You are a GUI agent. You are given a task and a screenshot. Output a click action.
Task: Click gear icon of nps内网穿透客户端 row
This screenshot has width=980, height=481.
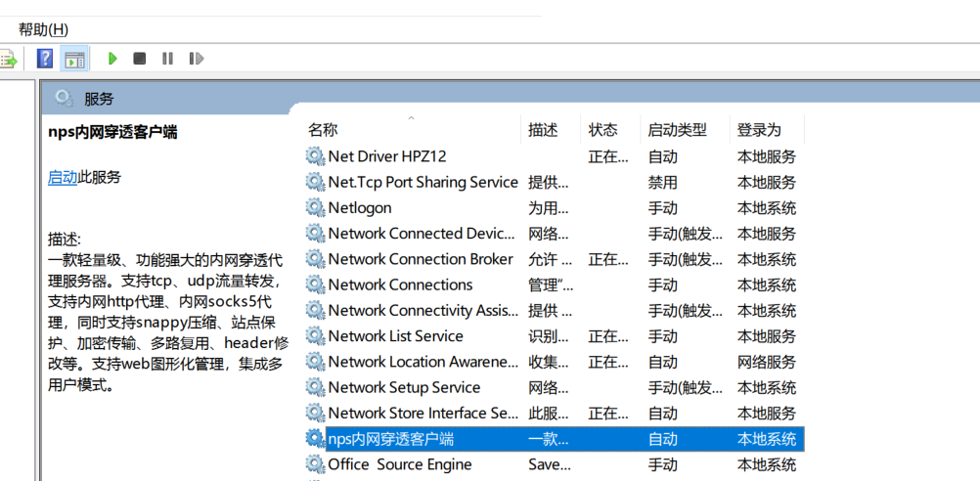(315, 439)
